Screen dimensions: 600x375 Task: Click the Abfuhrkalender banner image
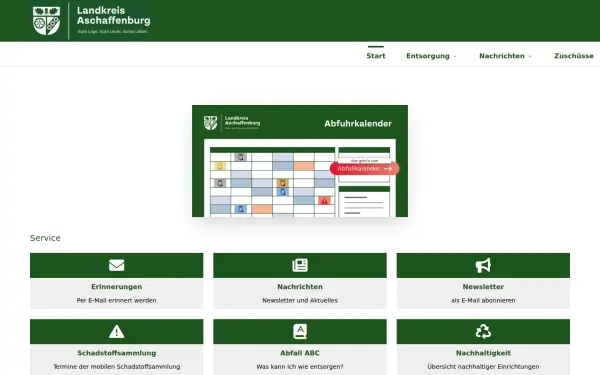(x=300, y=161)
